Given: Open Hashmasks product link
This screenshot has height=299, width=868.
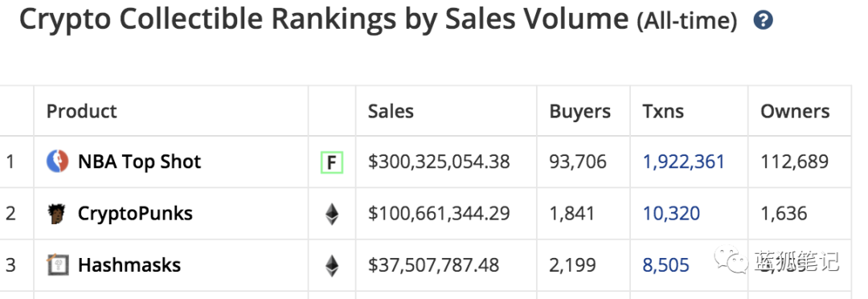Looking at the screenshot, I should coord(129,265).
